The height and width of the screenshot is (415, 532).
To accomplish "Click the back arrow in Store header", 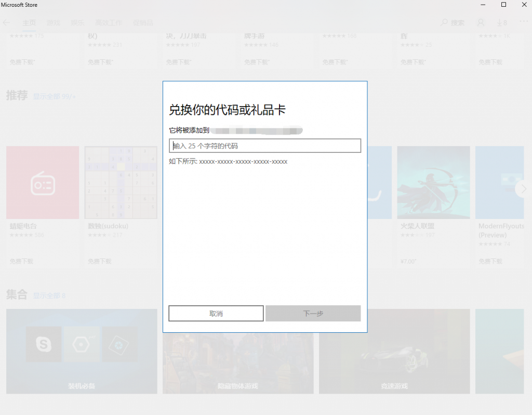I will [x=7, y=23].
